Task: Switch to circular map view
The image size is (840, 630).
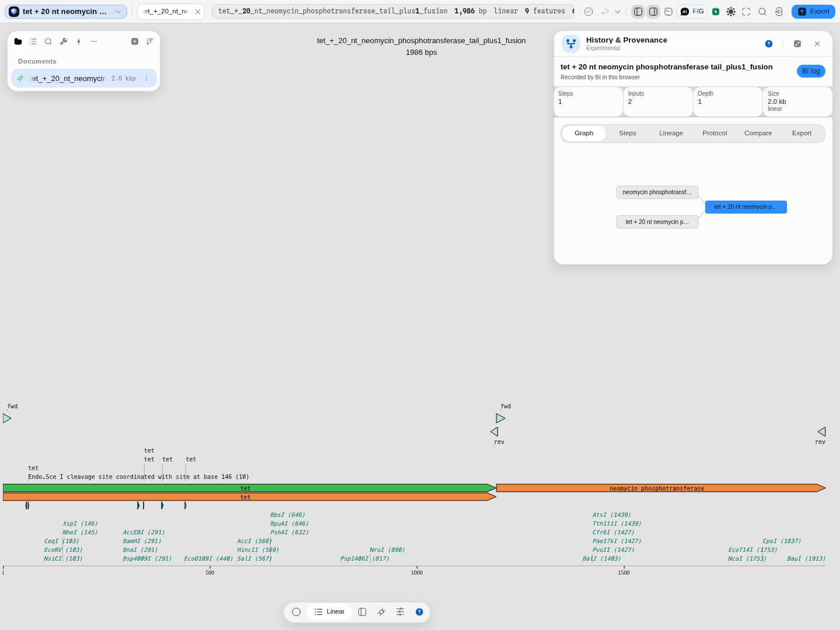Action: tap(296, 612)
